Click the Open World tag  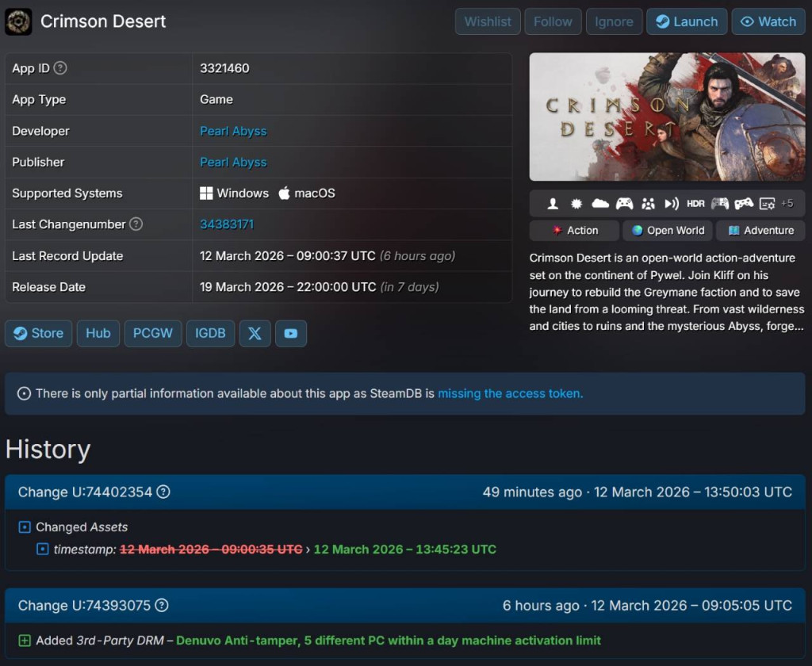click(667, 230)
